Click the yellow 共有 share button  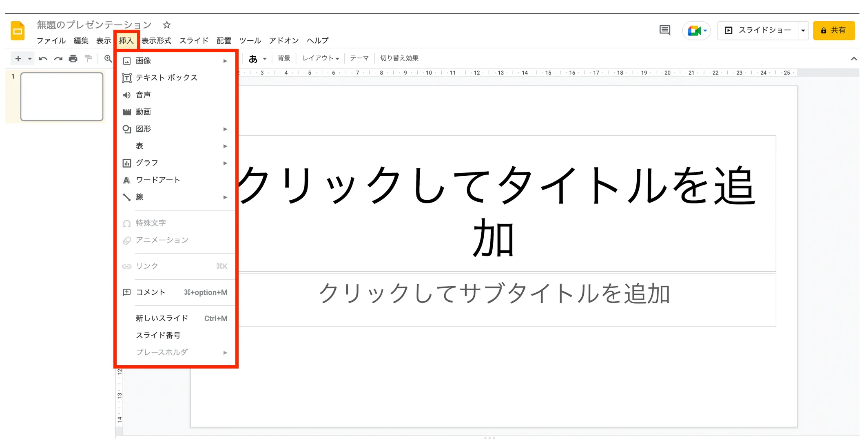click(x=833, y=31)
